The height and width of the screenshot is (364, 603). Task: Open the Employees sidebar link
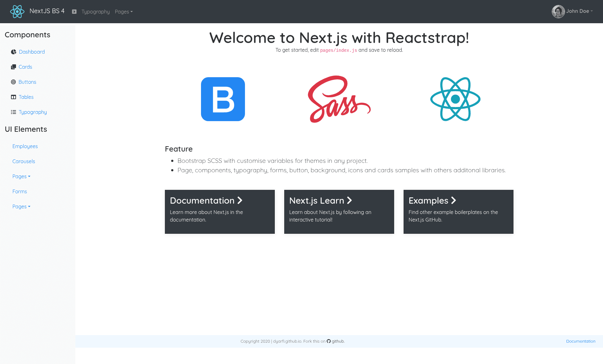tap(25, 146)
